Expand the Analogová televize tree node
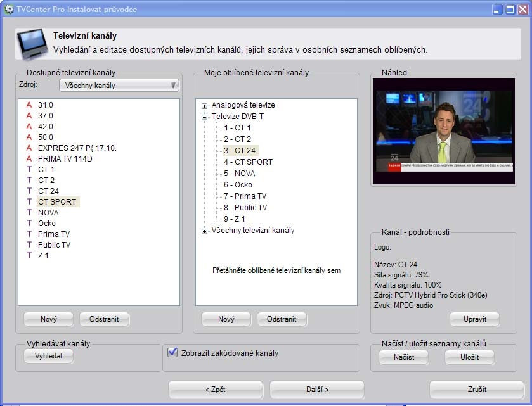 pyautogui.click(x=204, y=106)
